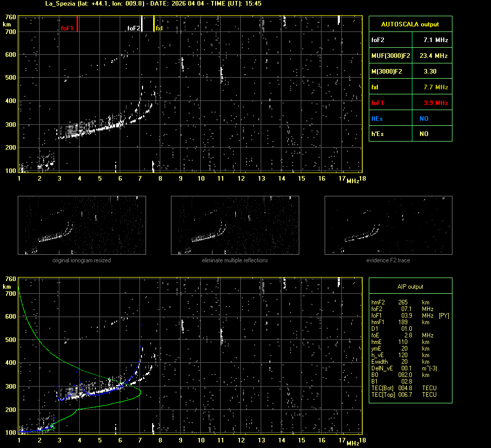Open the eliminate multiple reflections thumbnail
Image resolution: width=491 pixels, height=448 pixels.
[235, 225]
